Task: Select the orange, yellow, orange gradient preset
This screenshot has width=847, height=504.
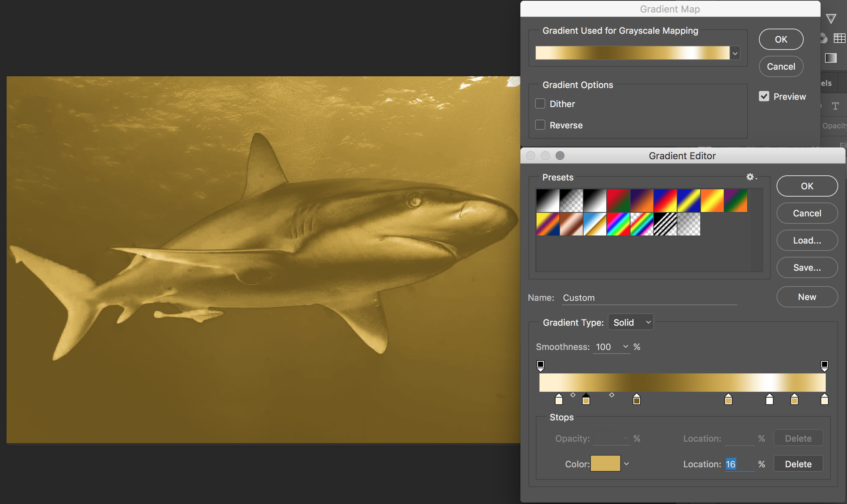Action: 712,201
